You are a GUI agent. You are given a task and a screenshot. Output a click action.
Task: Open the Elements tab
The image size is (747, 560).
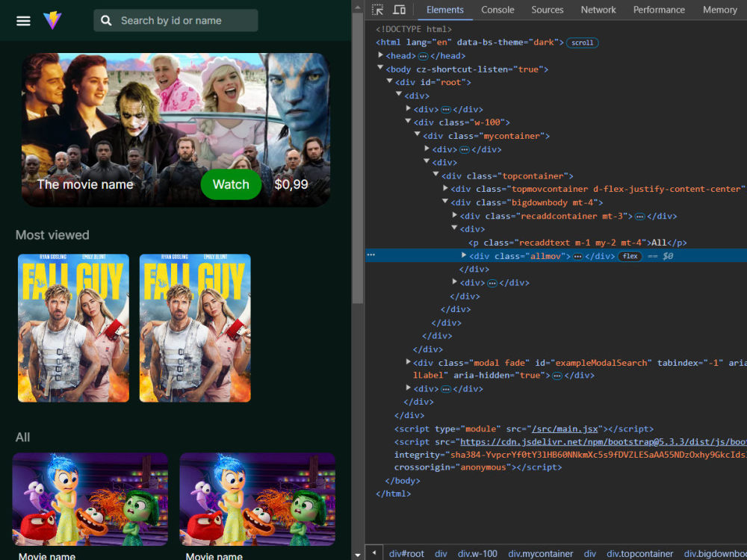point(445,10)
